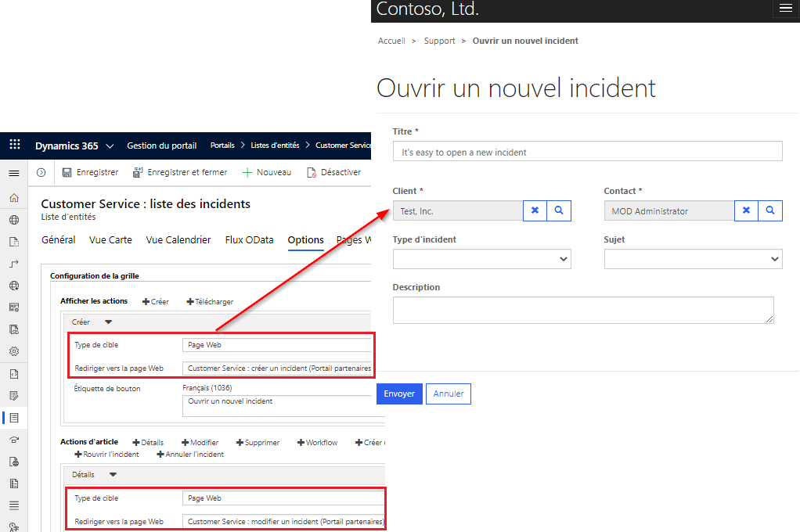Viewport: 800px width, 532px height.
Task: Search Contact lookup with magnifier icon
Action: tap(770, 210)
